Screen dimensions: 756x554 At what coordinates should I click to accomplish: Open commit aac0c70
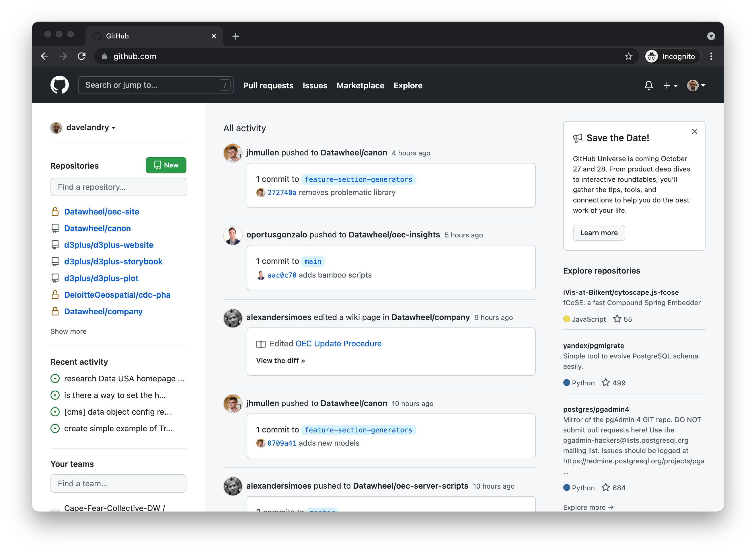point(282,275)
